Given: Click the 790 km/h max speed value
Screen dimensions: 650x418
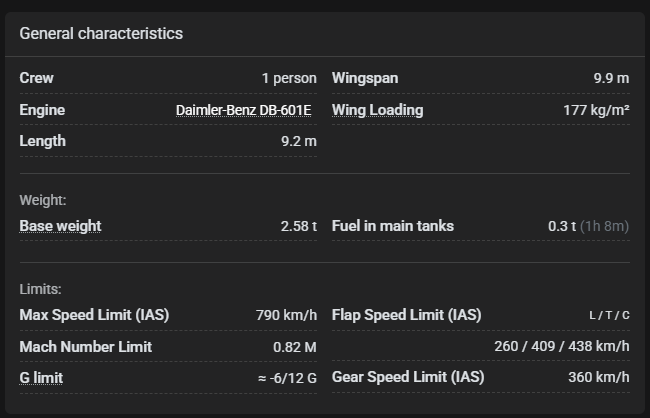Looking at the screenshot, I should point(287,315).
